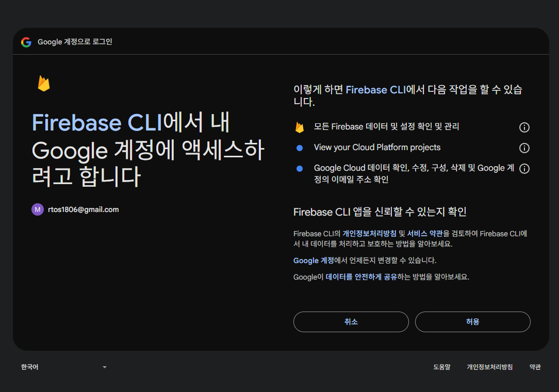Click the Firebase CLI link in the main title
This screenshot has width=559, height=392.
97,123
